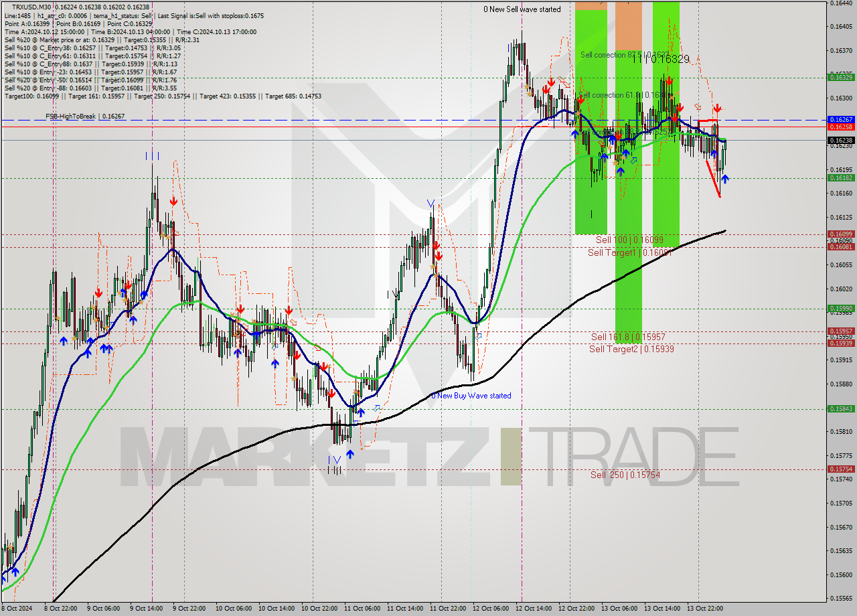Select the 'Line:1485' indicator status line
Image resolution: width=857 pixels, height=616 pixels.
(134, 15)
